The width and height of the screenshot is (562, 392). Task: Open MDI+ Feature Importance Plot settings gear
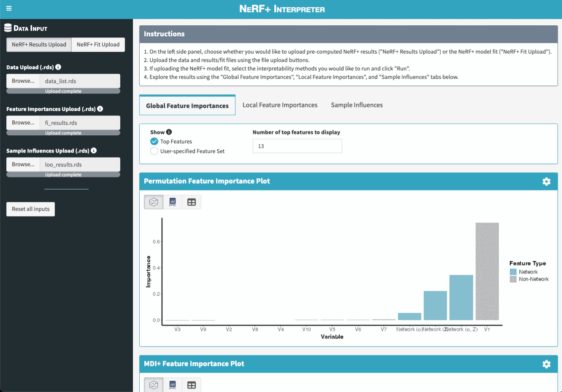point(546,364)
